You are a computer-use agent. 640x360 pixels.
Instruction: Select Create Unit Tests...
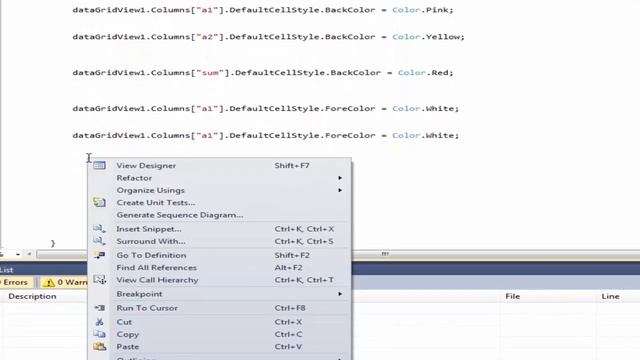pyautogui.click(x=219, y=202)
